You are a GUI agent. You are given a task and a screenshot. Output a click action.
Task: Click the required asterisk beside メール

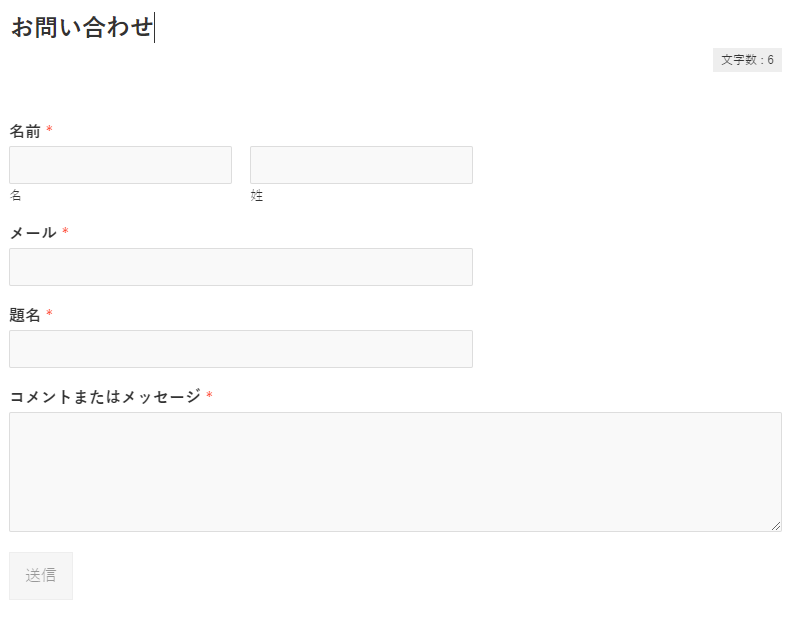point(65,233)
